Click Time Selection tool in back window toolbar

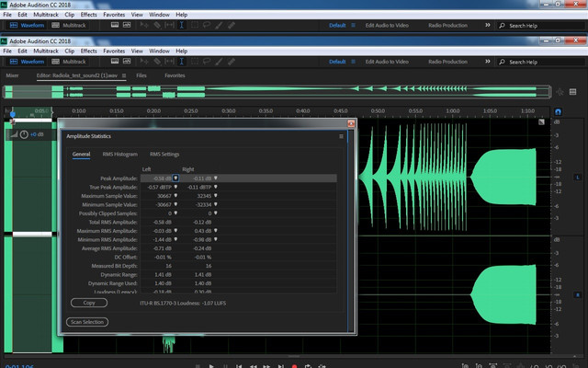(x=182, y=25)
